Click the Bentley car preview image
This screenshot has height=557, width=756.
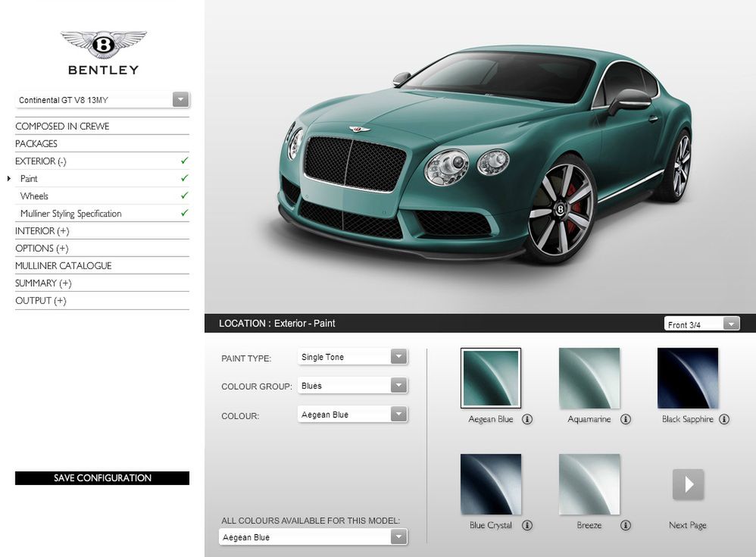(486, 155)
